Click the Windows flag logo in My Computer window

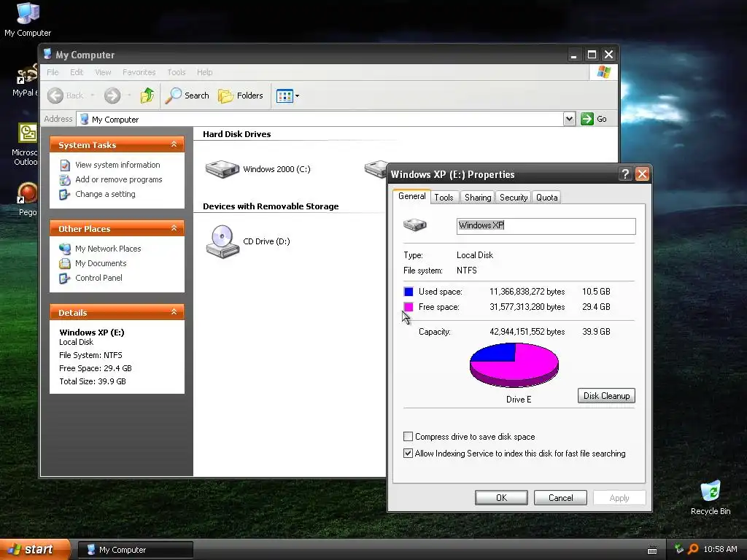(603, 72)
